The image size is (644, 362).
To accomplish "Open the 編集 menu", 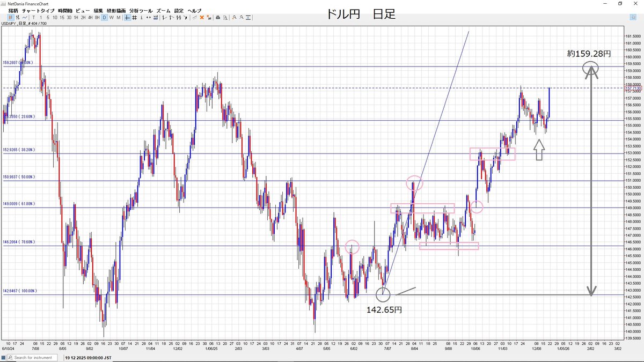I will point(98,11).
